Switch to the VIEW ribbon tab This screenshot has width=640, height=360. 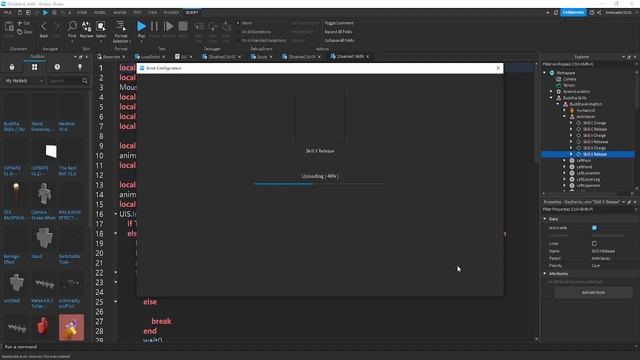pos(153,13)
